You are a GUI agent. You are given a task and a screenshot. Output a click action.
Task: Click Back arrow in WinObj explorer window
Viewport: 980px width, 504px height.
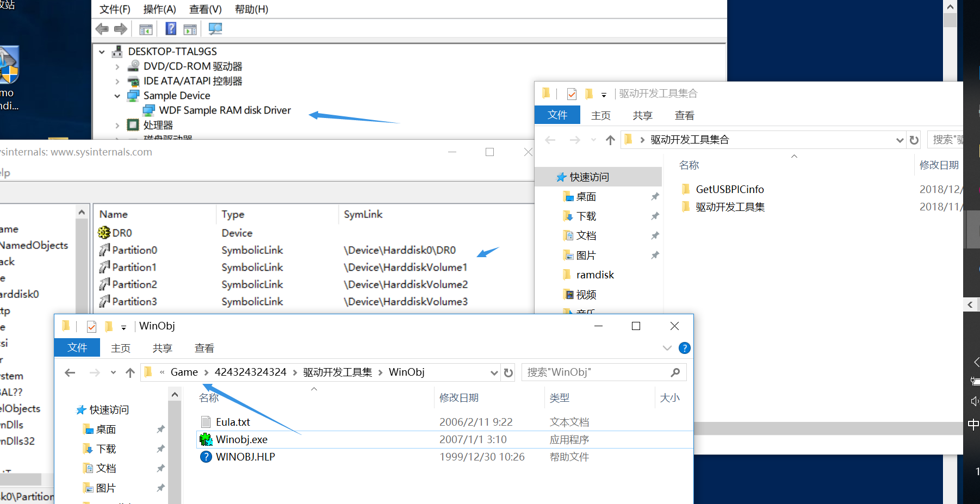pyautogui.click(x=70, y=372)
